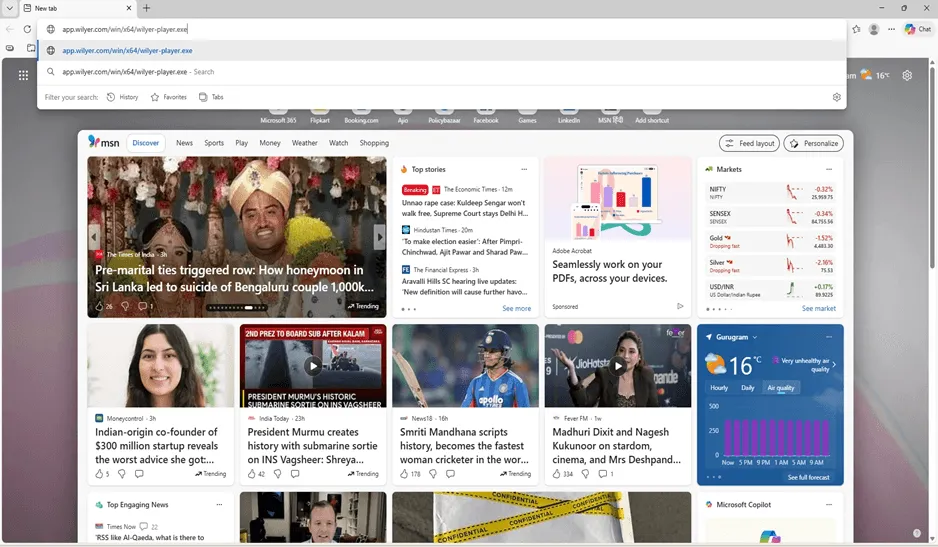Image resolution: width=938 pixels, height=547 pixels.
Task: Open the Sports tab
Action: pyautogui.click(x=214, y=143)
